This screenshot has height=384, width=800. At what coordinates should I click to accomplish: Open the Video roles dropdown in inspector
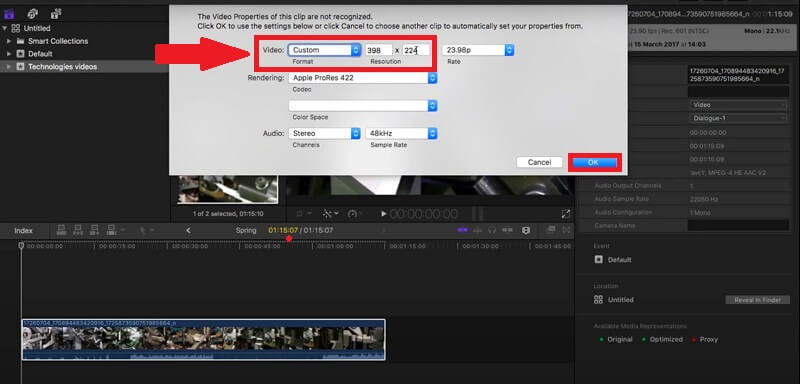tap(738, 105)
